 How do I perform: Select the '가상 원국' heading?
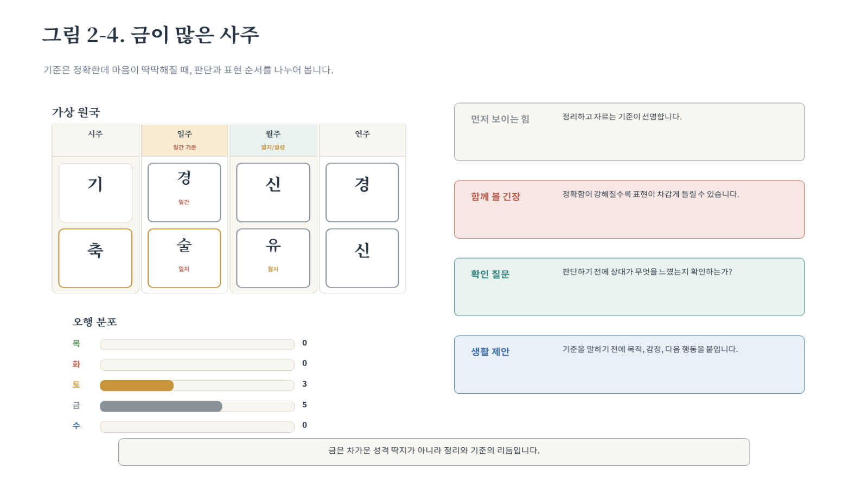pos(76,112)
